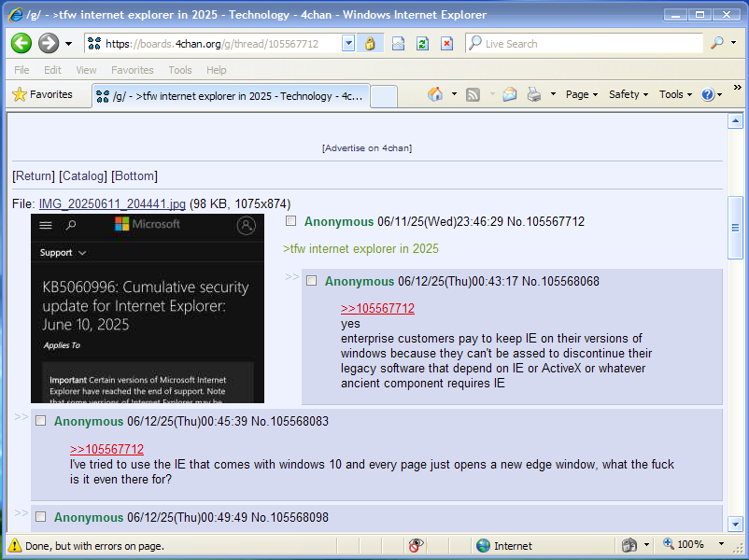Click the vertical scrollbar thumb
The height and width of the screenshot is (560, 749).
(735, 228)
